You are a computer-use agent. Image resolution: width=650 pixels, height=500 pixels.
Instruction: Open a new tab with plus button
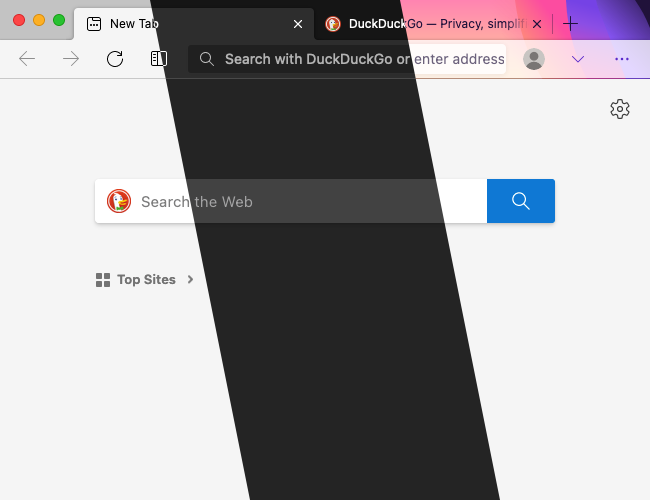[x=570, y=24]
